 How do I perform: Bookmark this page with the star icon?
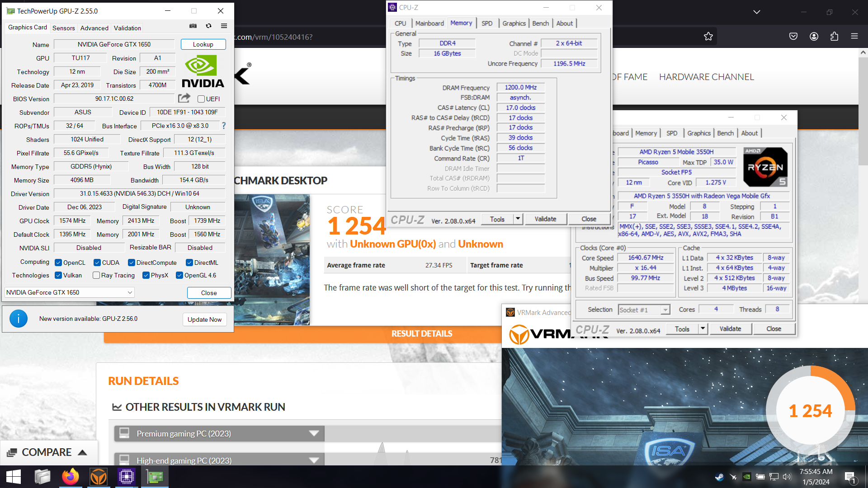pos(708,37)
